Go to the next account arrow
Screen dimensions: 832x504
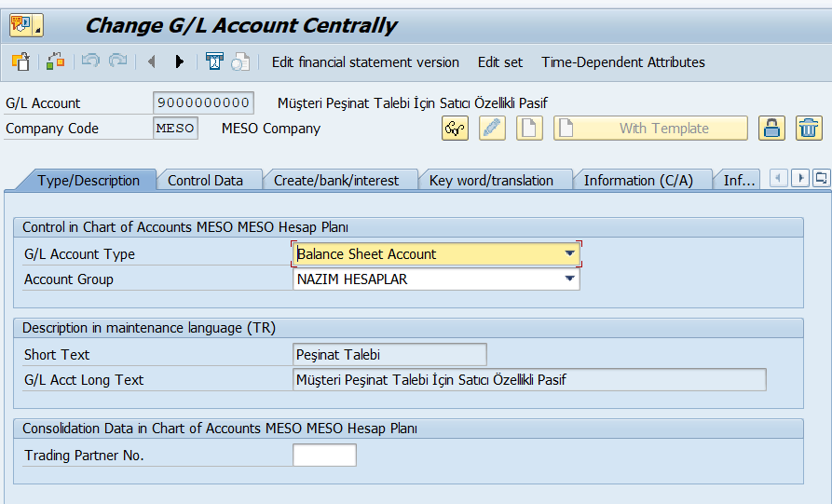(x=179, y=61)
